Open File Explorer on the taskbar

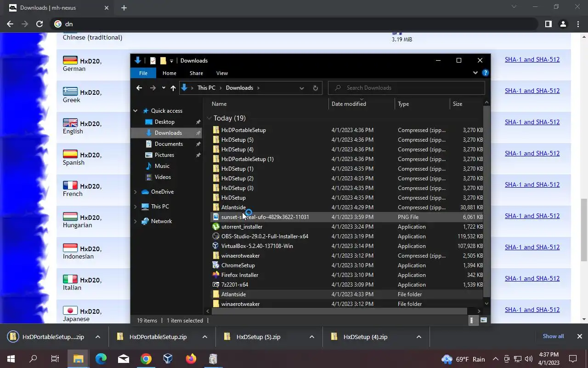(78, 359)
